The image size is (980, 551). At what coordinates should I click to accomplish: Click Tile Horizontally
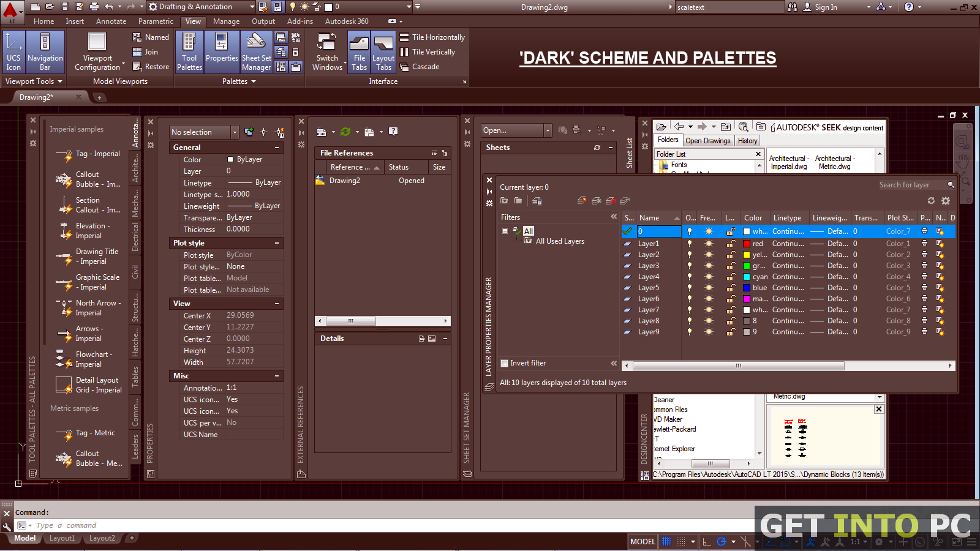[x=432, y=37]
